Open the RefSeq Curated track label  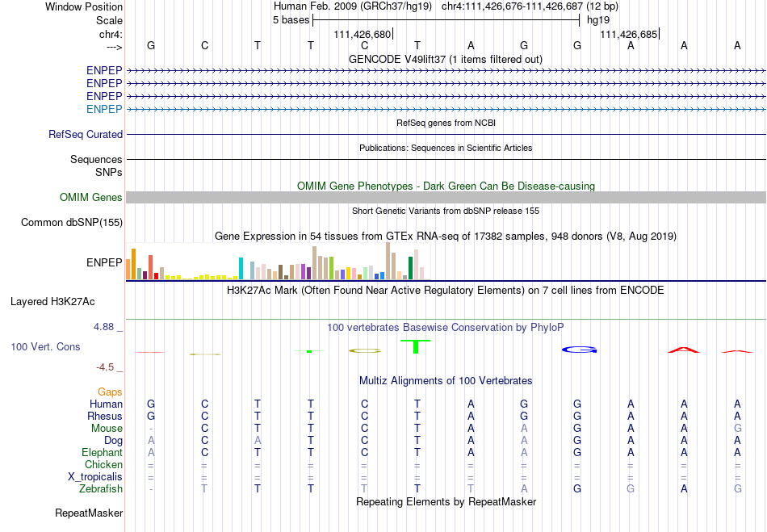86,135
